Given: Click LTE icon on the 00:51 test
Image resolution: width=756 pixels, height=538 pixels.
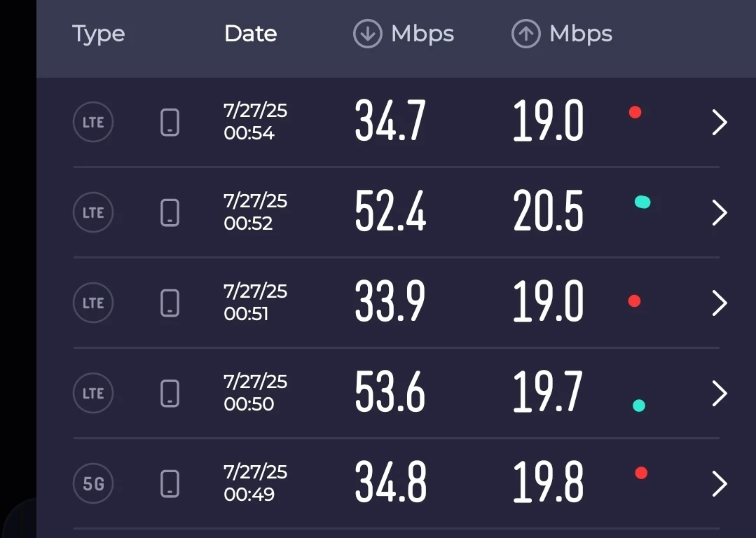Looking at the screenshot, I should (93, 303).
